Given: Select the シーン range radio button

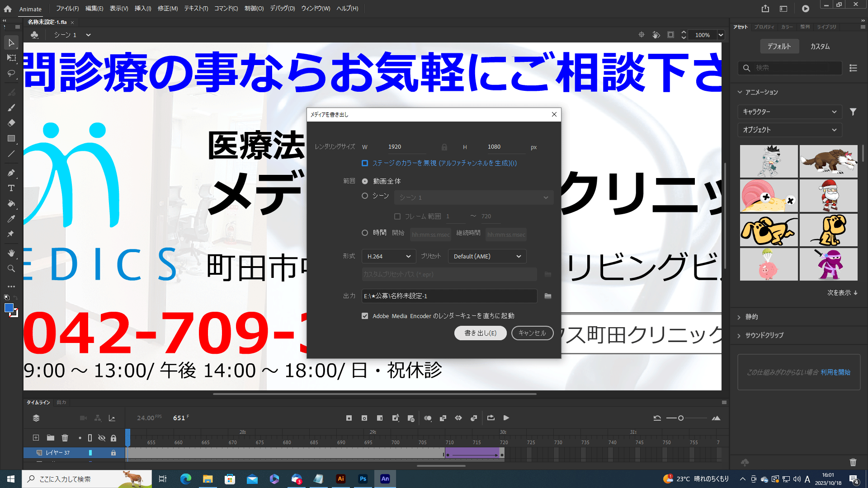Looking at the screenshot, I should click(365, 196).
